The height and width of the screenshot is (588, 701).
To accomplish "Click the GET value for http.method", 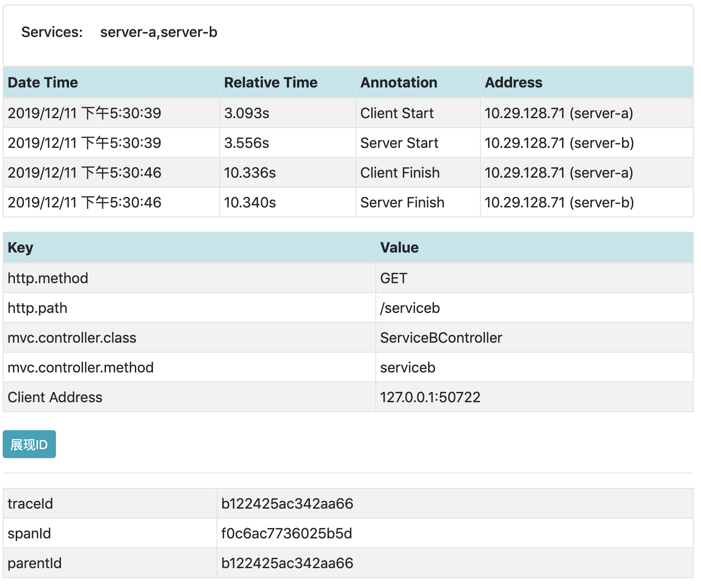I will tap(393, 278).
